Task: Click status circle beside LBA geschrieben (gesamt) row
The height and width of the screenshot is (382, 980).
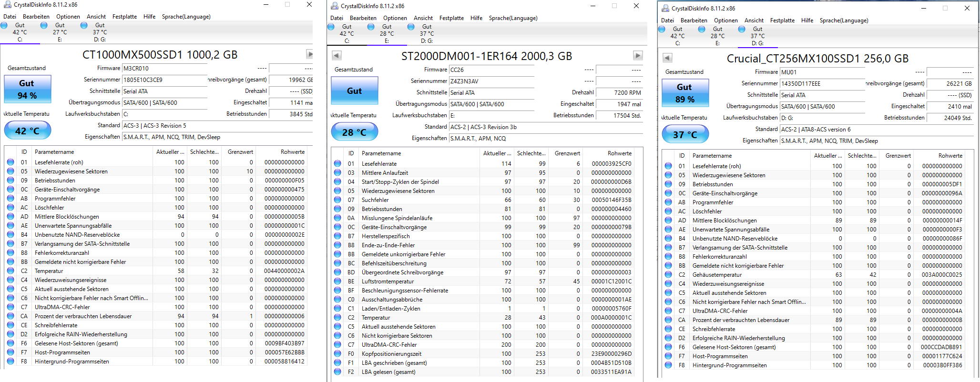Action: pyautogui.click(x=337, y=362)
